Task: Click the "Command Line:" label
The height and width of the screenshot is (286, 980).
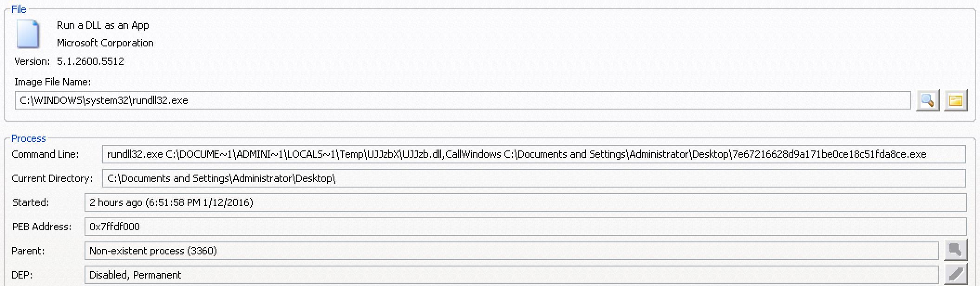Action: click(45, 154)
